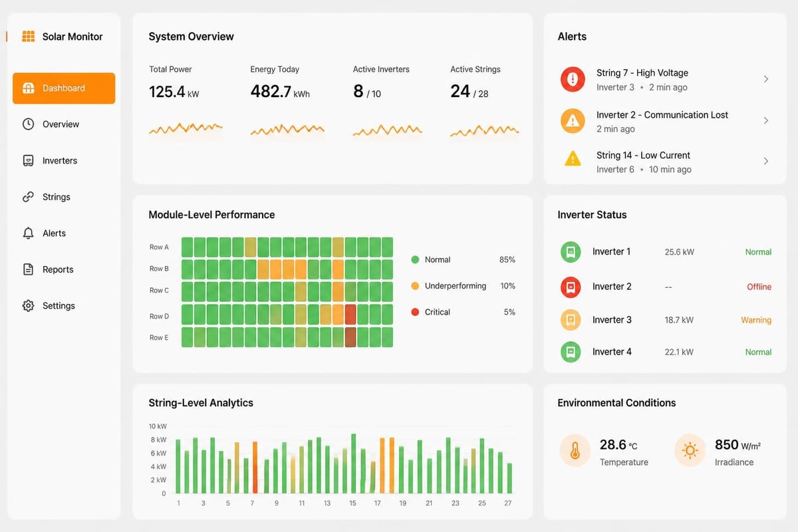Click the Settings gear icon

coord(28,306)
